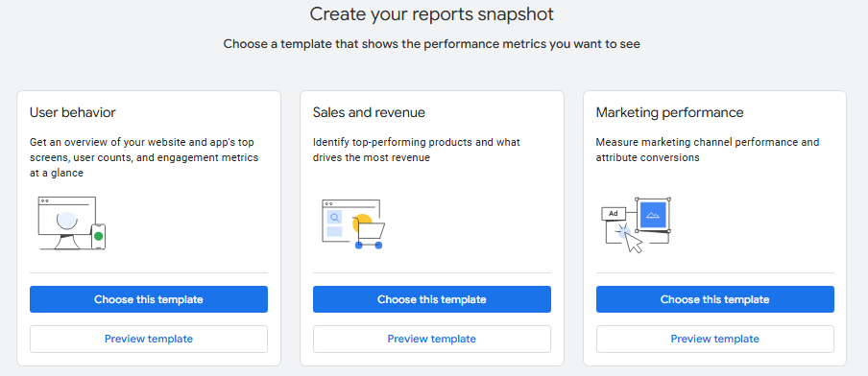Click the 'Identify top-performing products' description
The height and width of the screenshot is (376, 868).
[x=417, y=150]
